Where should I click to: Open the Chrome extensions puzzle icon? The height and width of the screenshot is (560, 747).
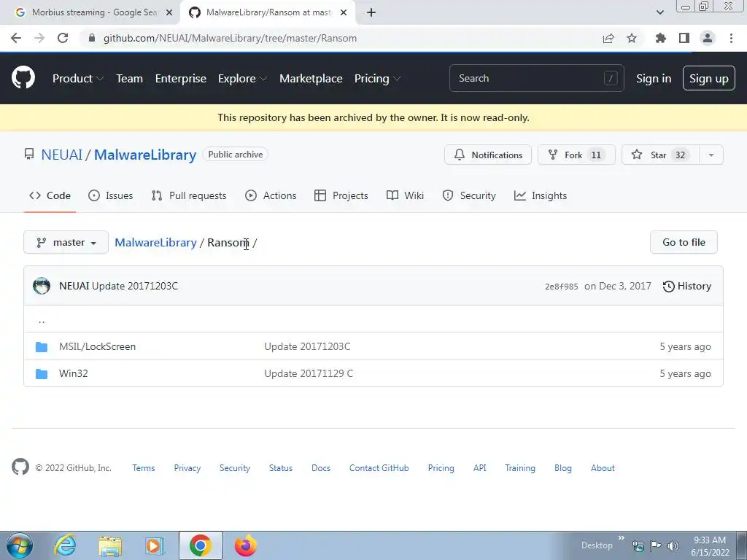660,38
